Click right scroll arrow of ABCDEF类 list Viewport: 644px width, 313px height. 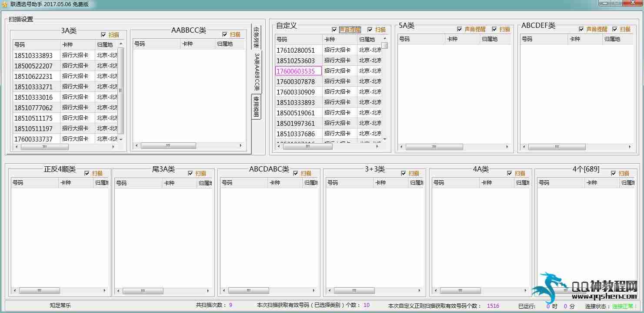(629, 147)
